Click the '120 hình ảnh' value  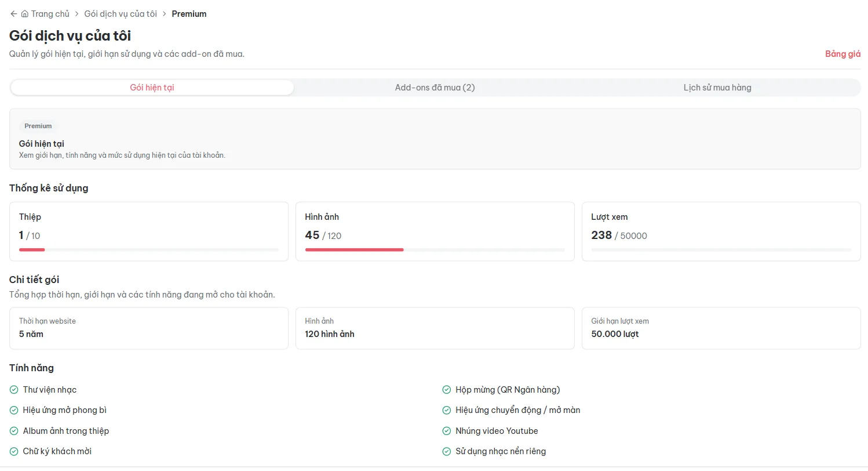[x=330, y=334]
